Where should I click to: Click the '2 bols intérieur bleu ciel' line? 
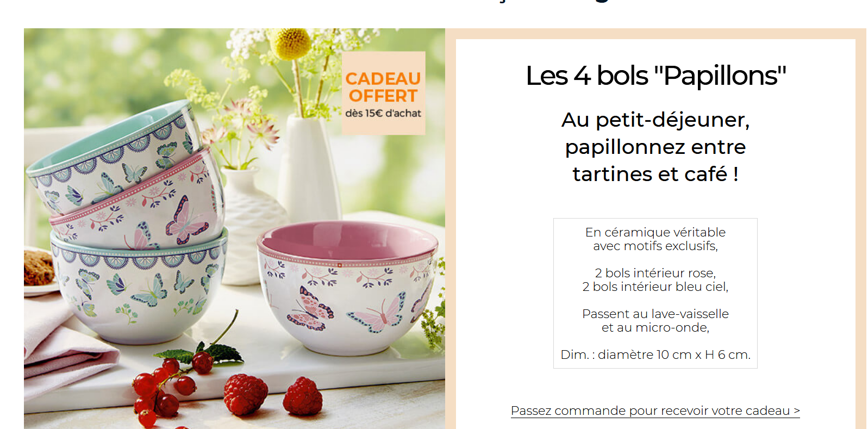click(x=655, y=287)
